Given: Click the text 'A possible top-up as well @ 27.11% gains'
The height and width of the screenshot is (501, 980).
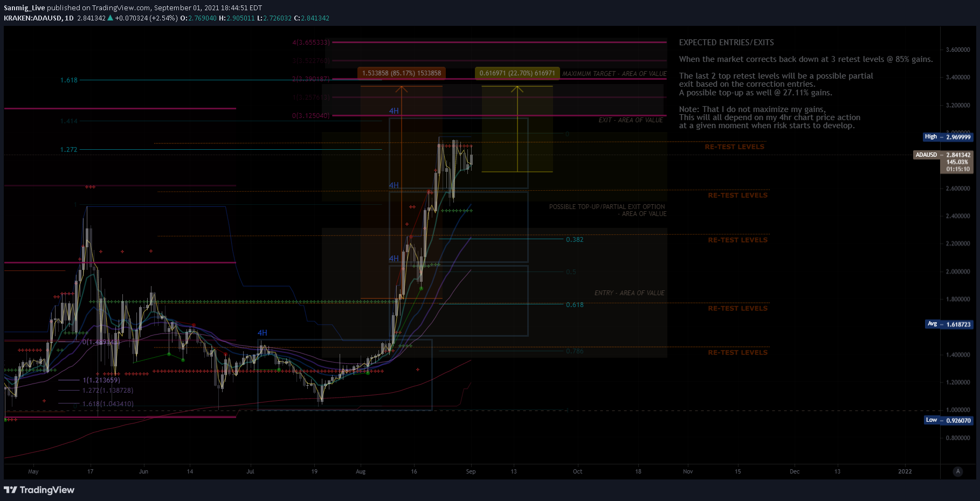Looking at the screenshot, I should (755, 93).
